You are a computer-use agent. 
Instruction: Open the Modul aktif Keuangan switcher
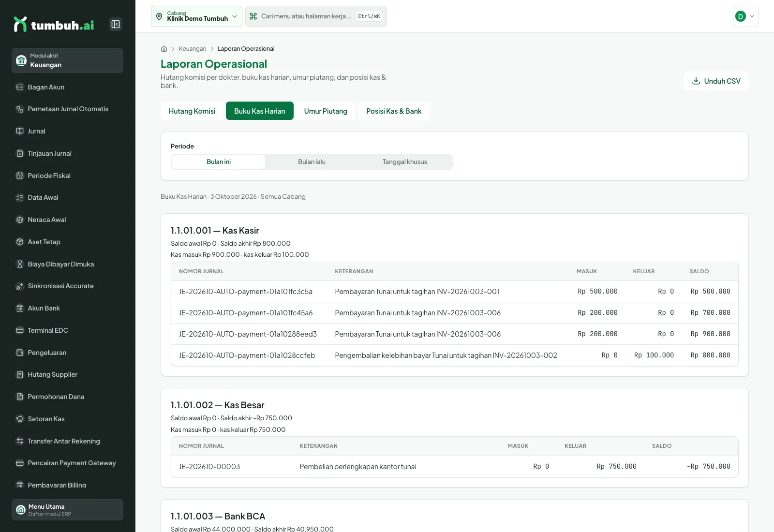(x=67, y=60)
